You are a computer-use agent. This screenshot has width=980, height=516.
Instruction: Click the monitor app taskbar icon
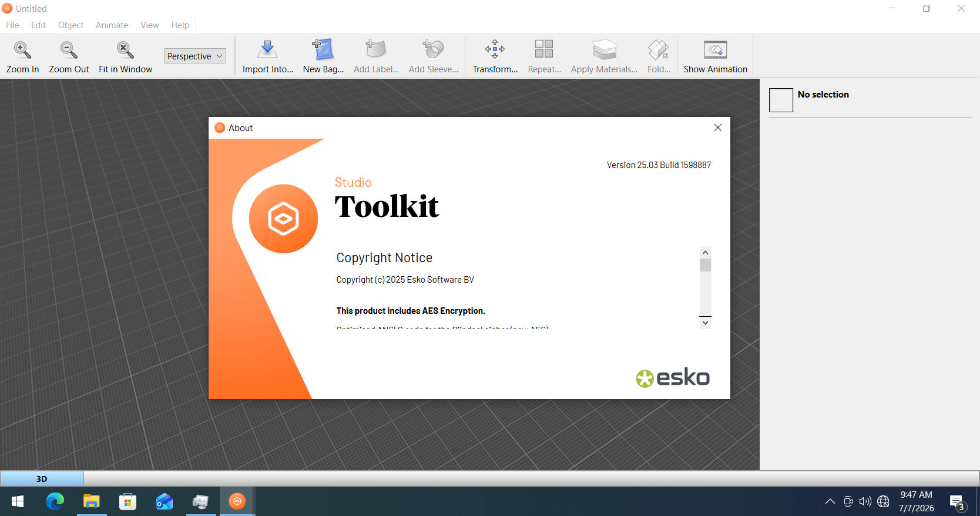click(x=200, y=501)
